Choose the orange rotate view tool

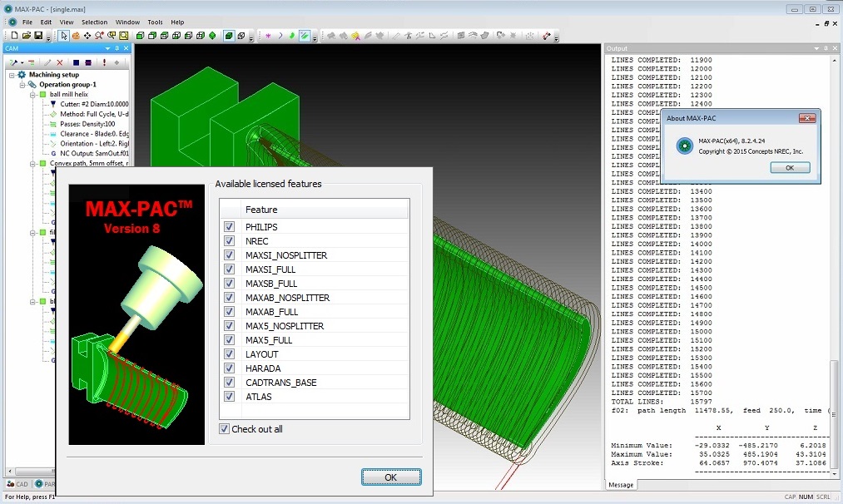pyautogui.click(x=76, y=36)
